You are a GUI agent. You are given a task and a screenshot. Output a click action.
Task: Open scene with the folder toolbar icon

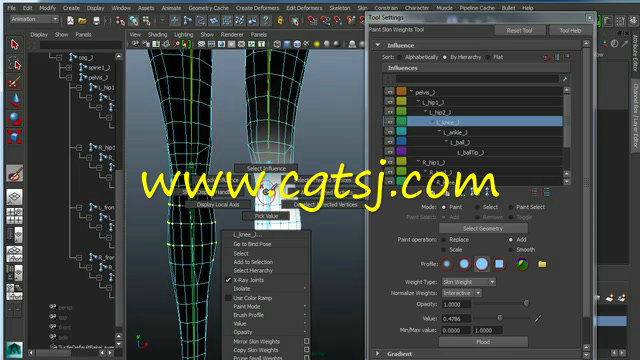pyautogui.click(x=82, y=20)
